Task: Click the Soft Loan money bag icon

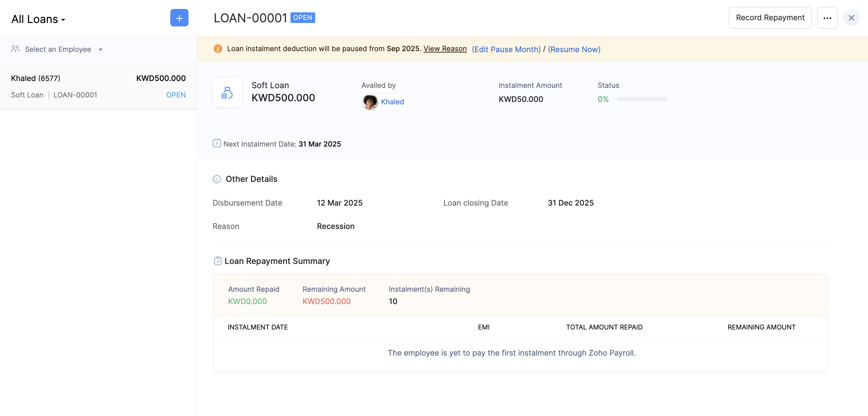Action: coord(227,93)
